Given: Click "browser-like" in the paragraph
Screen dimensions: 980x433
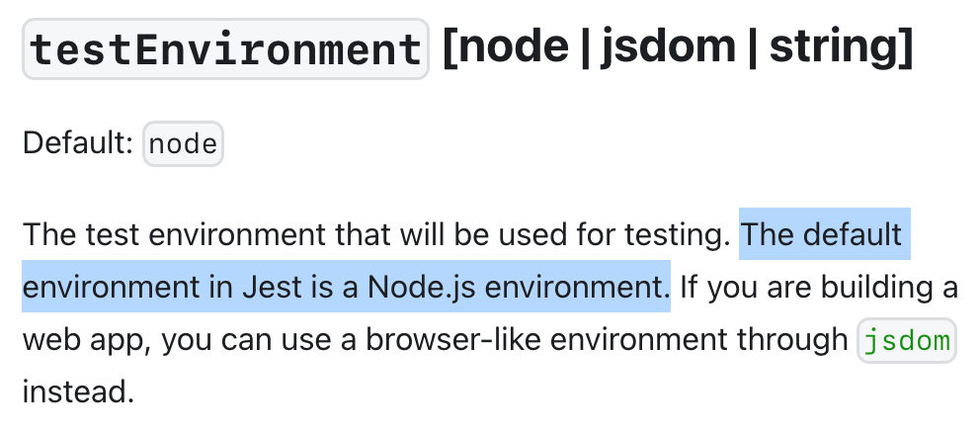Looking at the screenshot, I should (453, 340).
